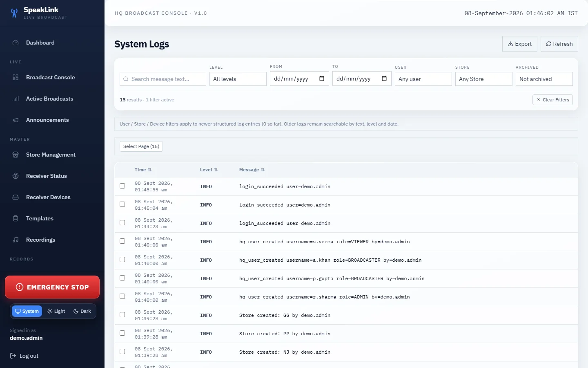Open the From date calendar picker icon
Screen dimensions: 588x368
coord(322,79)
